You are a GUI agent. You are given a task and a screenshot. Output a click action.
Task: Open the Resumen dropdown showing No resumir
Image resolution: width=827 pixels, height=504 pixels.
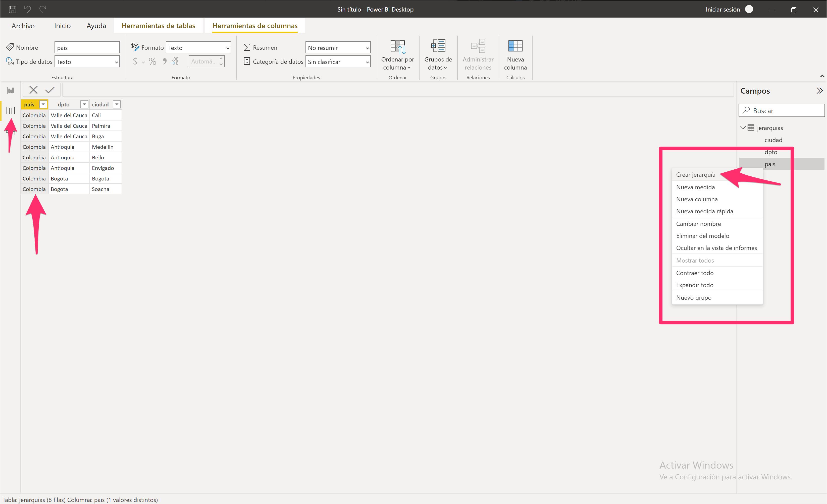(338, 48)
